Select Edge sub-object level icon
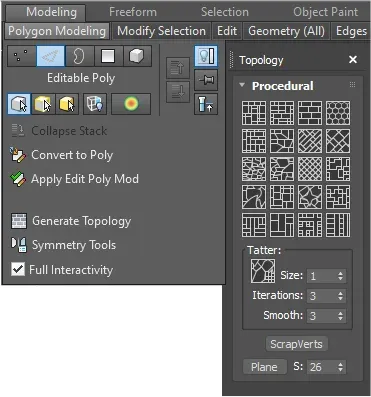 click(50, 56)
